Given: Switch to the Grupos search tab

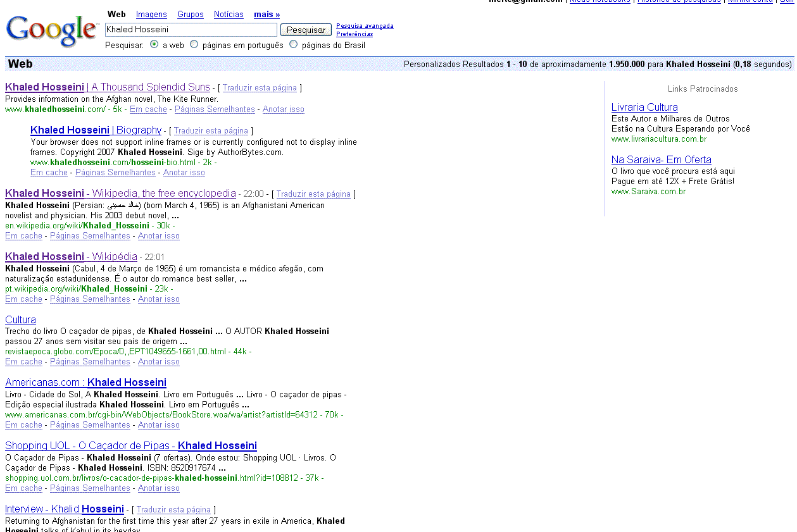Looking at the screenshot, I should click(x=191, y=15).
